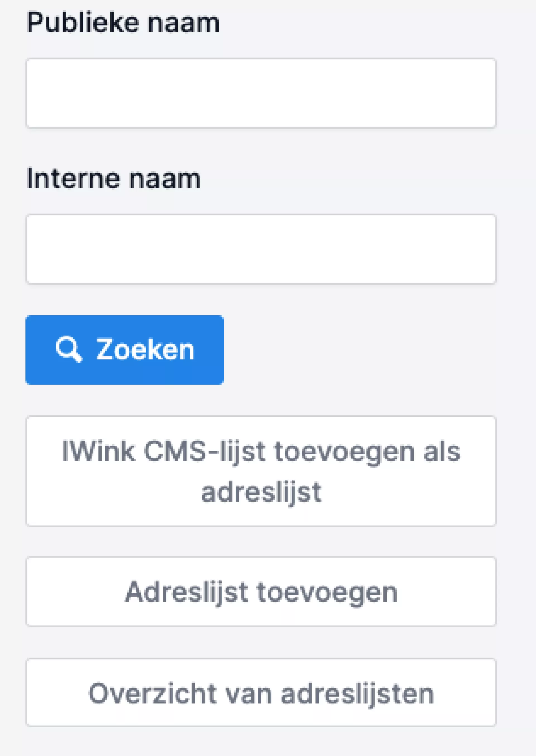Click IWink CMS-lijst toevoegen als adreslijst
536x756 pixels.
261,471
